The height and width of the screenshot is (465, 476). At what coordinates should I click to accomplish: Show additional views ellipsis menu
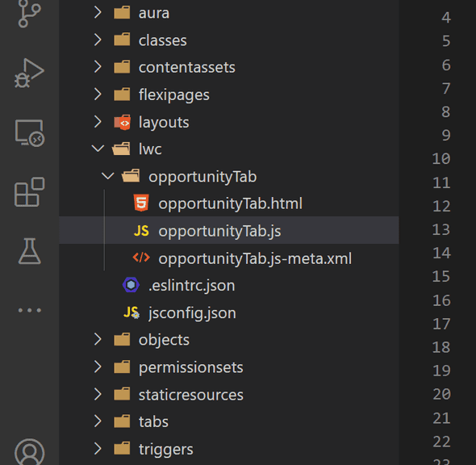(29, 310)
